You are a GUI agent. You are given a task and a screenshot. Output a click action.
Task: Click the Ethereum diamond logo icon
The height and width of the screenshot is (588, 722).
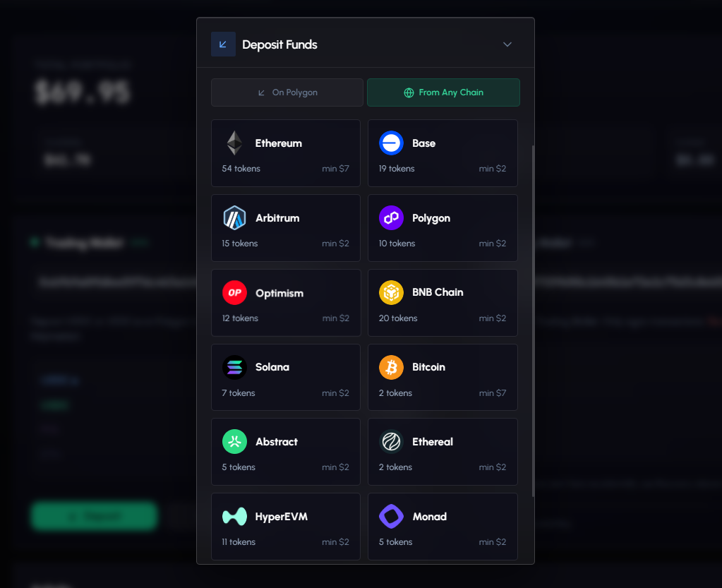(234, 143)
